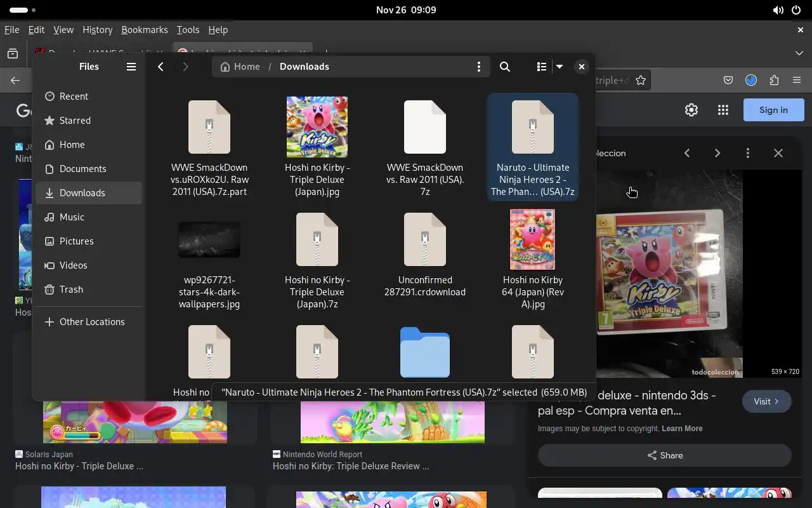Open the Learn More link
The height and width of the screenshot is (508, 812).
pyautogui.click(x=682, y=429)
